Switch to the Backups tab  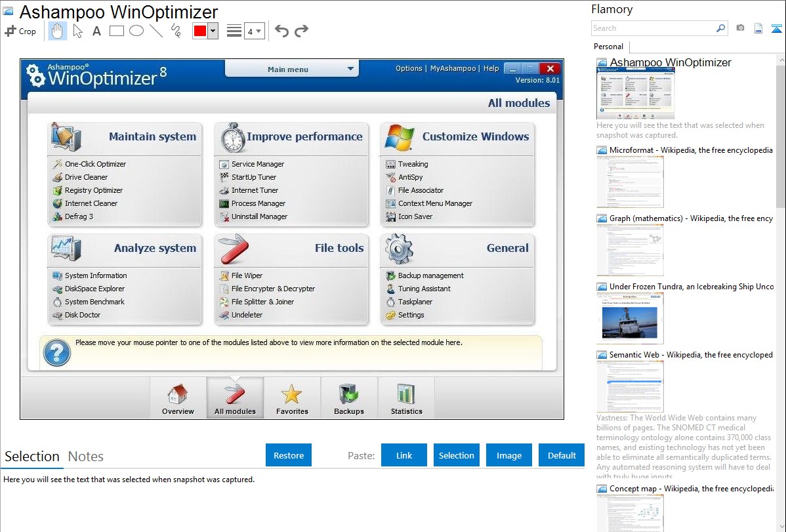click(x=349, y=399)
